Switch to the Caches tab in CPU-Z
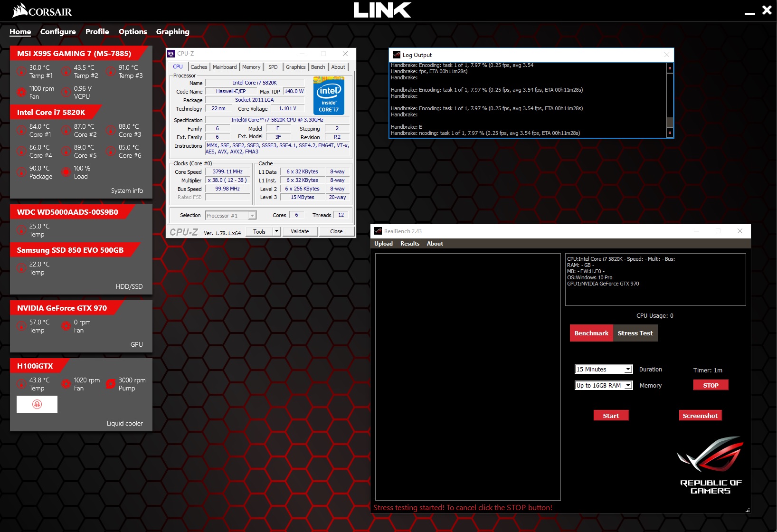This screenshot has width=777, height=532. point(199,67)
